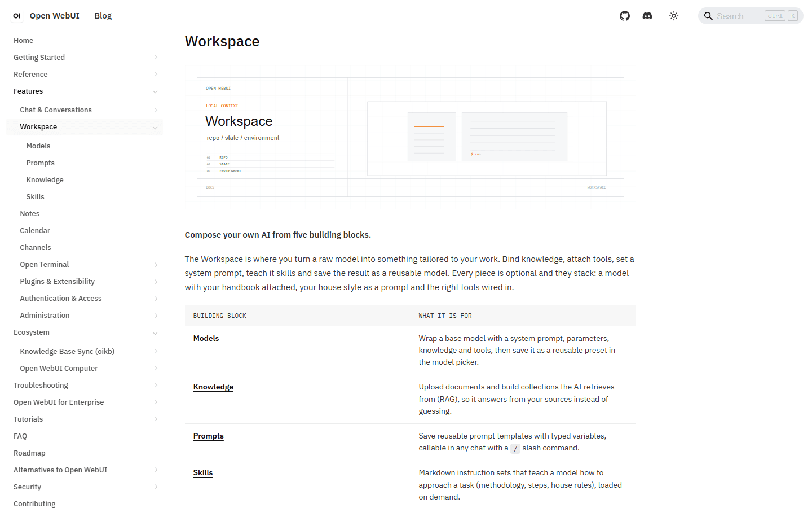Open Prompts in the sidebar

point(41,163)
